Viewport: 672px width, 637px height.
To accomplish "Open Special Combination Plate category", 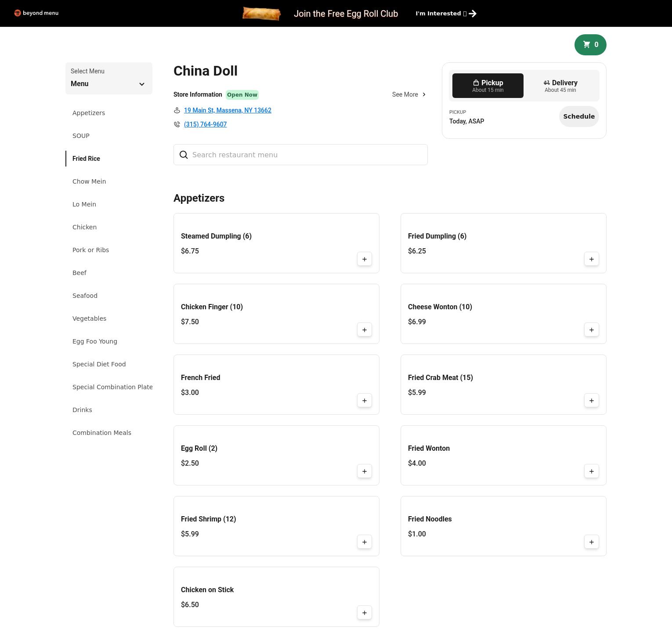I will click(x=112, y=387).
